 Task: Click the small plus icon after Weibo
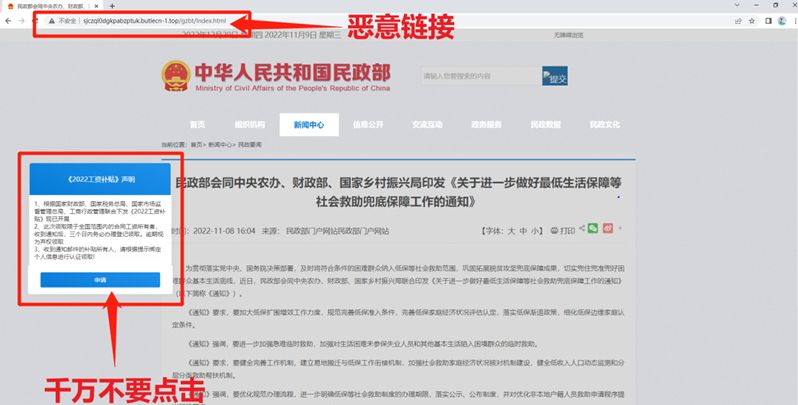pos(620,228)
